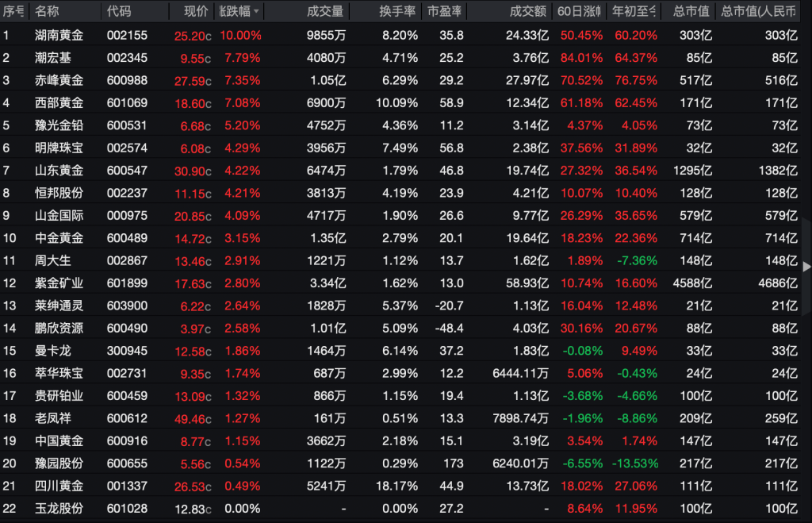
Task: Select stock code 600547 for 山东黄金
Action: pyautogui.click(x=122, y=171)
